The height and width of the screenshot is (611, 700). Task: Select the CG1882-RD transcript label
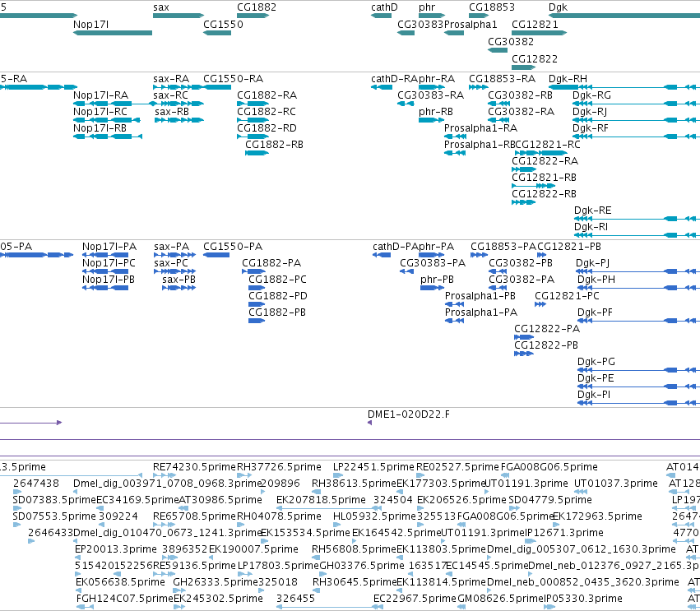(x=267, y=128)
